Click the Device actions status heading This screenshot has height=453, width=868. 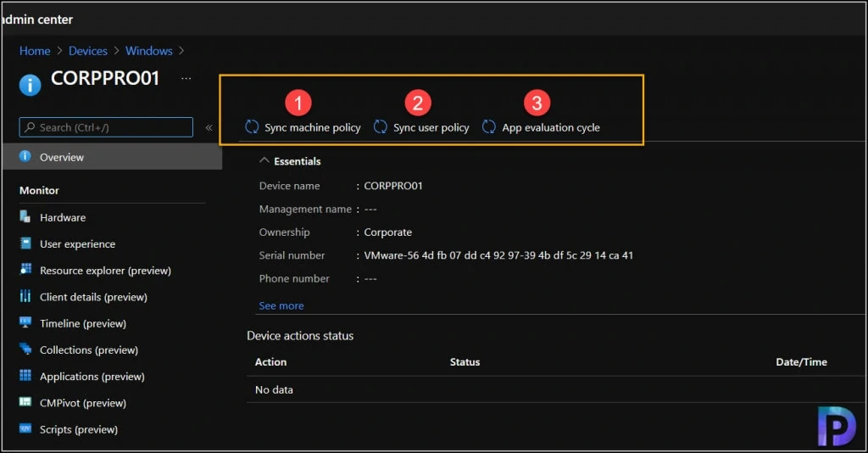[x=300, y=336]
